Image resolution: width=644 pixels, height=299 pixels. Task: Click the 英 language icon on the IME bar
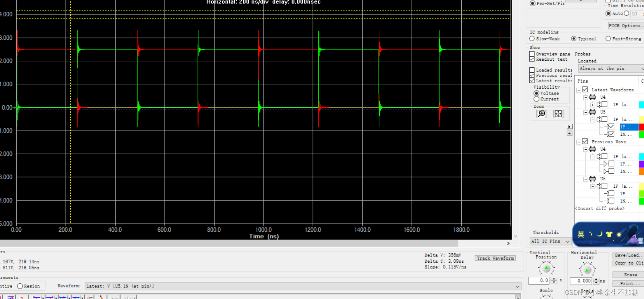pyautogui.click(x=581, y=234)
